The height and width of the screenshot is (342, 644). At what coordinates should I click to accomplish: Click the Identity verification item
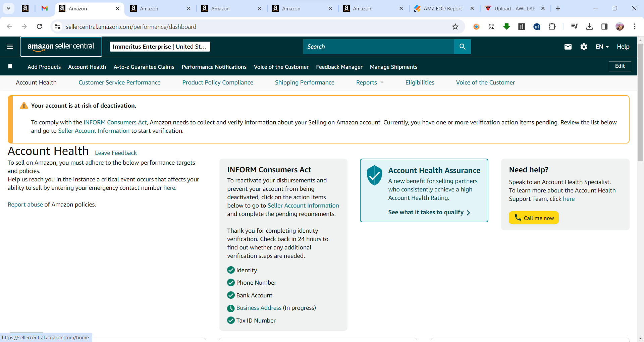click(242, 270)
